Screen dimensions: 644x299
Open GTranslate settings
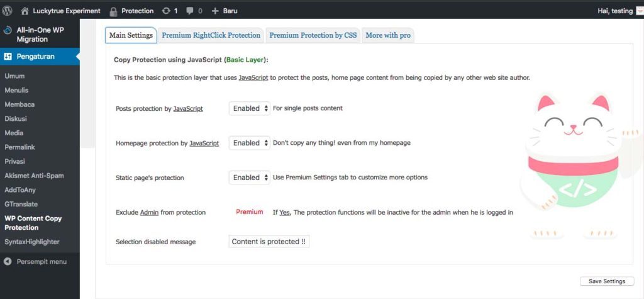click(21, 204)
